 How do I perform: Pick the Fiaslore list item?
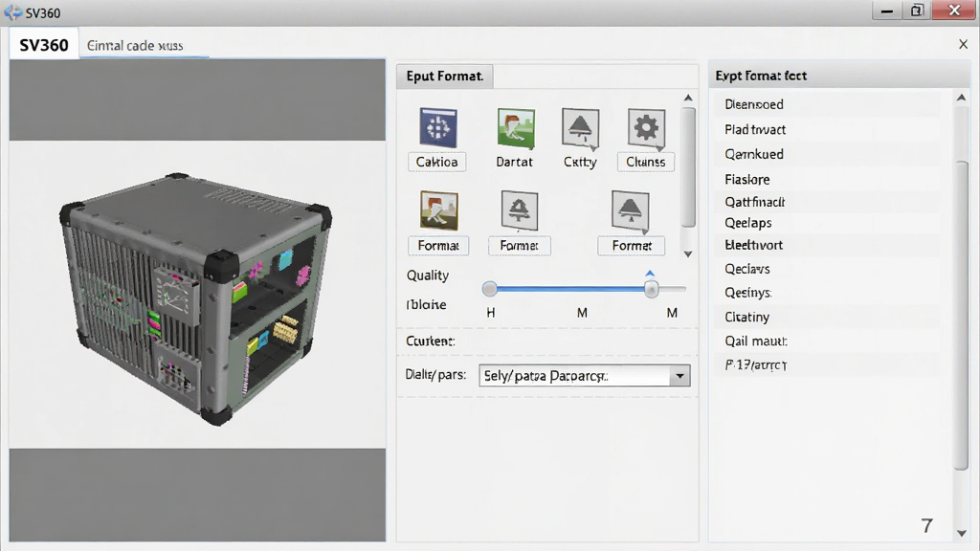826,179
